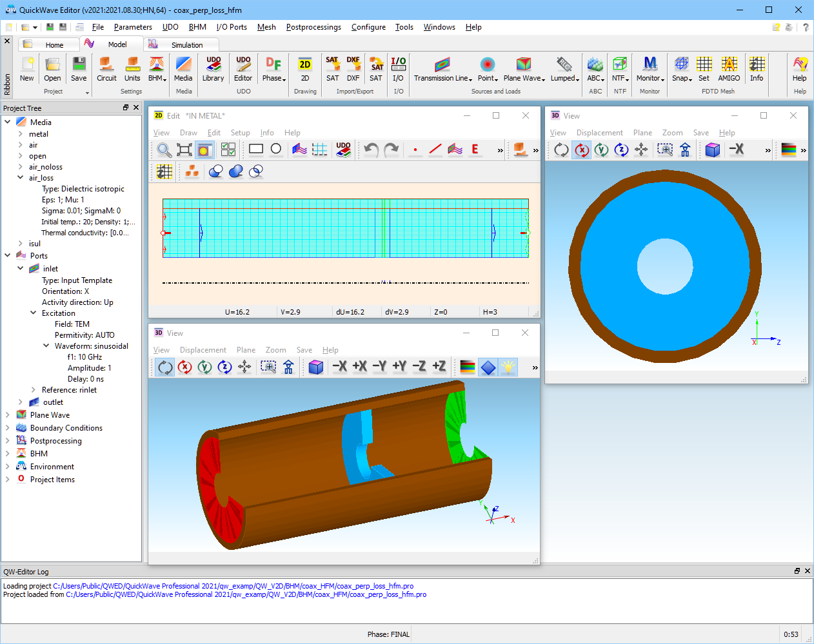This screenshot has width=814, height=644.
Task: Click the -X view icon in right 3D View
Action: pos(736,150)
